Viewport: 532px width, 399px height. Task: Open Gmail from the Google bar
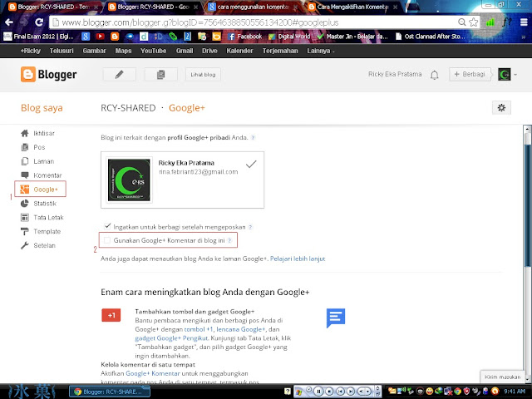(185, 51)
